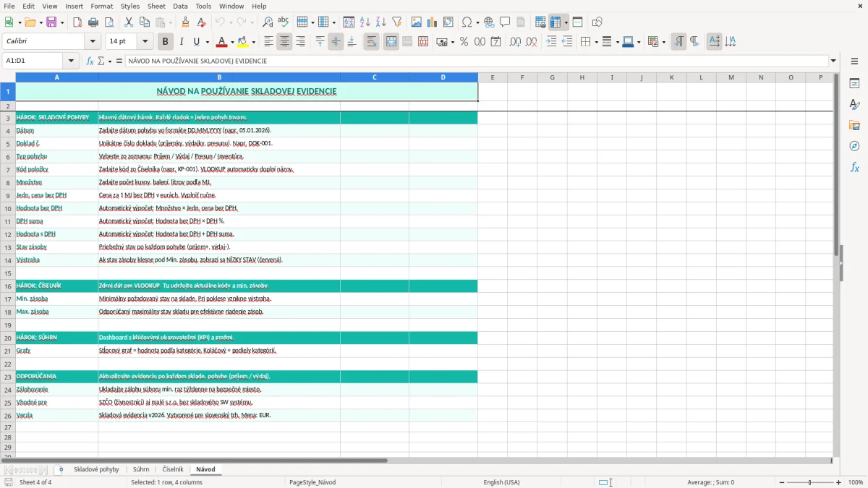Split the window view
The height and width of the screenshot is (488, 868).
tap(578, 22)
